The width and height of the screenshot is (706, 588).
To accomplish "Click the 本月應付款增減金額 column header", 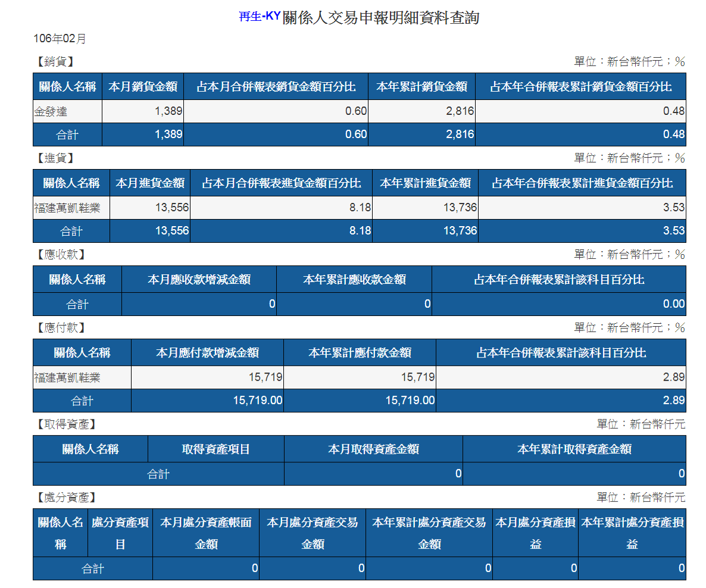I will tap(208, 352).
